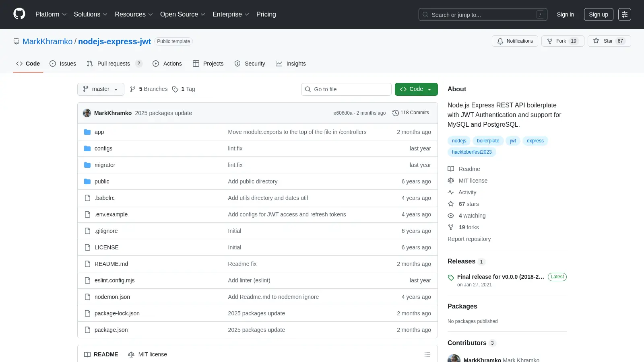Click file icon beside package.json
Screen dimensions: 644x362
point(87,330)
